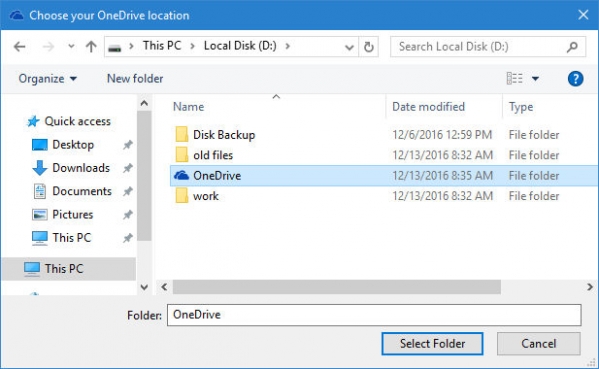599x369 pixels.
Task: Create a New folder
Action: (x=135, y=79)
